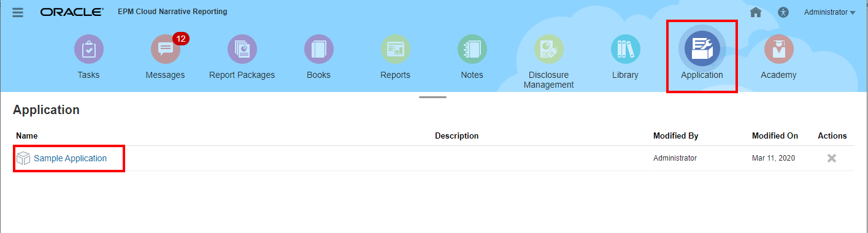This screenshot has width=868, height=233.
Task: Open the Books icon
Action: (x=318, y=49)
